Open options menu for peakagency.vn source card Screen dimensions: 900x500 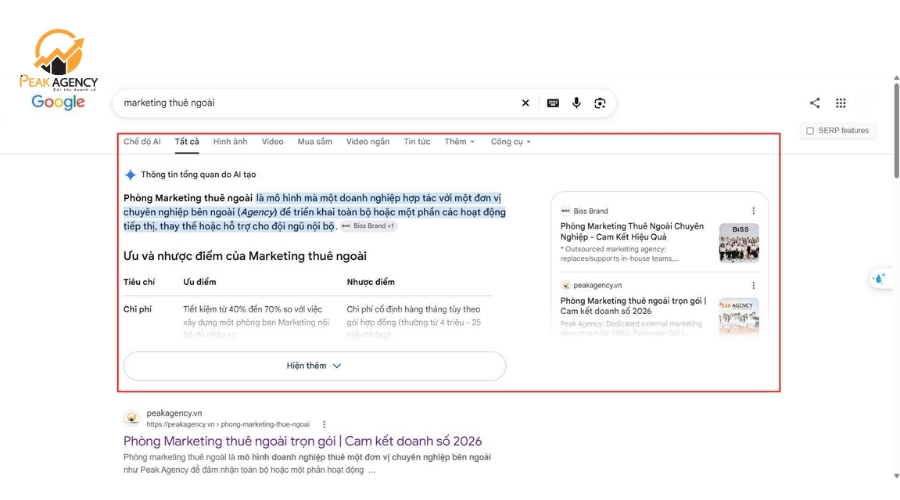pos(754,285)
